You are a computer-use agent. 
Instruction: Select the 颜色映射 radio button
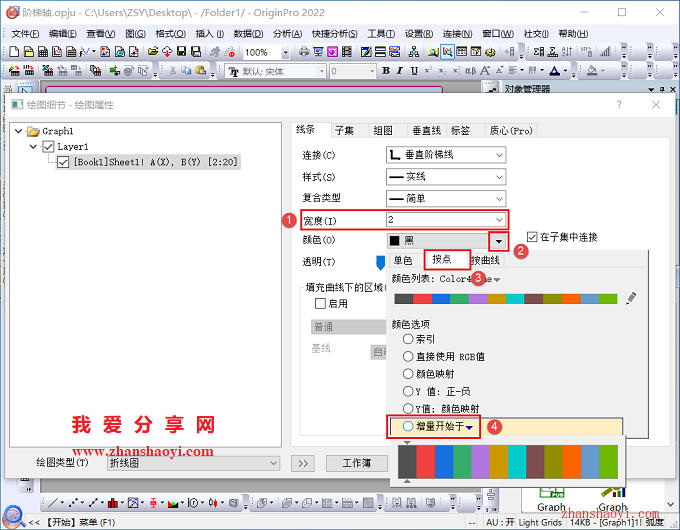(408, 373)
